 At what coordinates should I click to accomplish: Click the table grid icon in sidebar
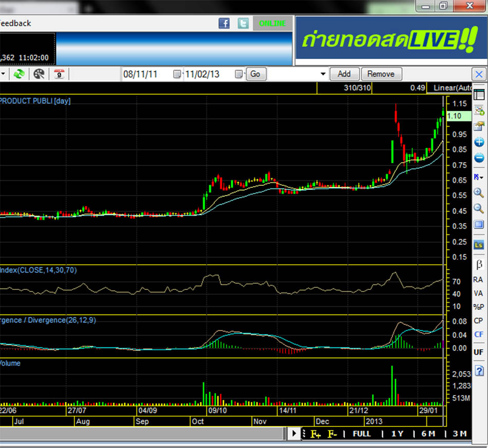tap(479, 94)
